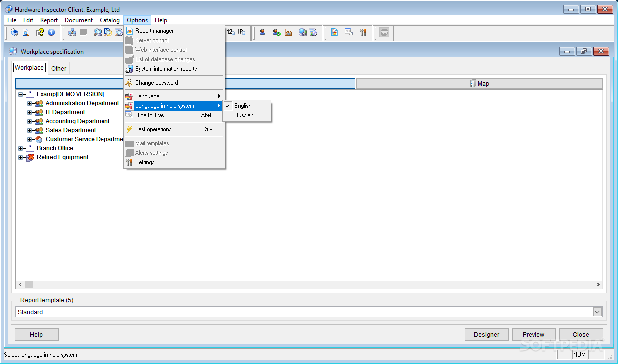Click the Preview button
The width and height of the screenshot is (618, 364).
[x=533, y=335]
